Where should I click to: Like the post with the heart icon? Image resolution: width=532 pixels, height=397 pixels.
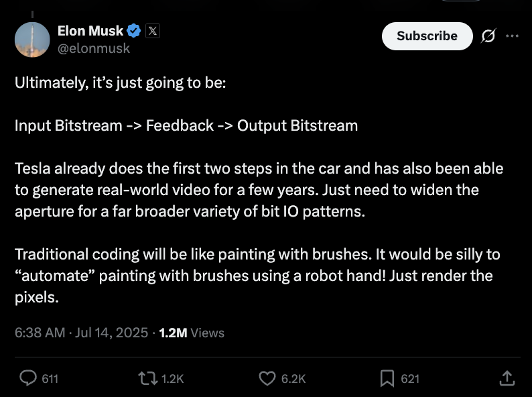267,378
